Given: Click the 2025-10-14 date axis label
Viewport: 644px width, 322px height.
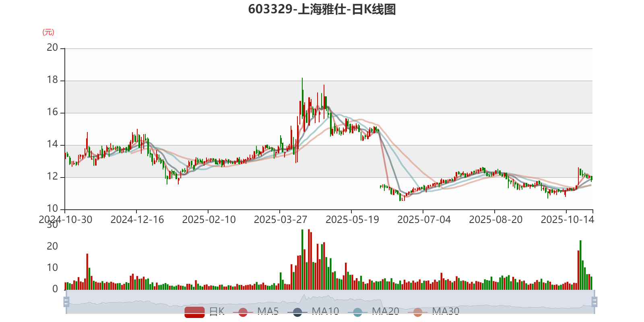Looking at the screenshot, I should coord(567,219).
